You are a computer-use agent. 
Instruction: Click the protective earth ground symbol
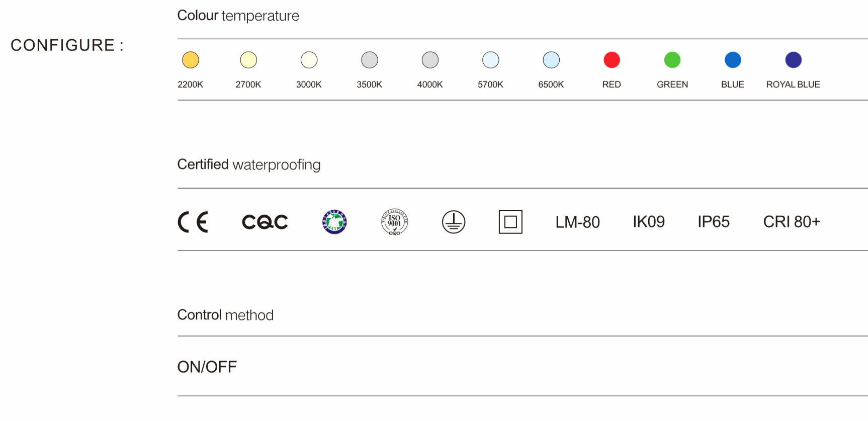pyautogui.click(x=454, y=222)
